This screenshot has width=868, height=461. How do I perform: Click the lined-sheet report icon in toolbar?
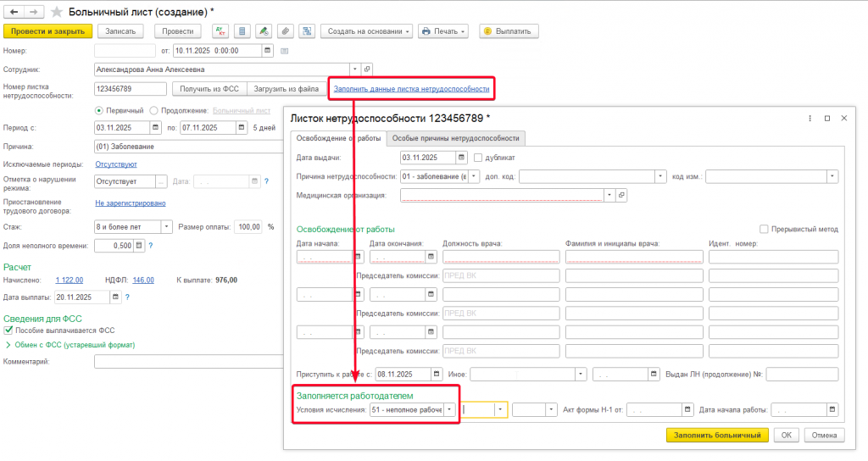click(x=242, y=31)
